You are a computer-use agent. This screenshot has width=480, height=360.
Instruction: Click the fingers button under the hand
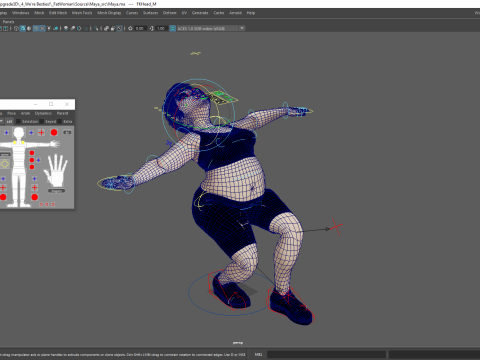(56, 191)
